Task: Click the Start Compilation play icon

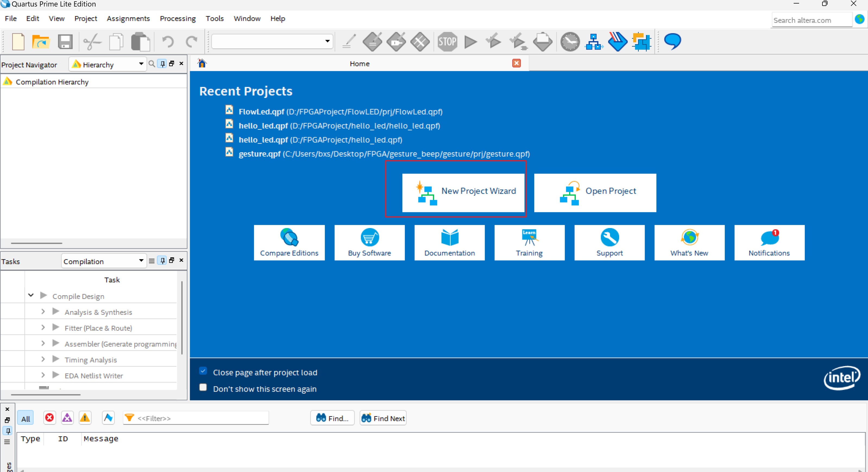Action: 471,42
